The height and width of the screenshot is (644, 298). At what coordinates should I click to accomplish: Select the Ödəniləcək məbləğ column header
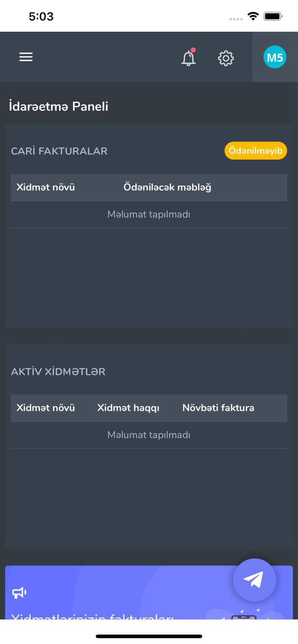167,188
